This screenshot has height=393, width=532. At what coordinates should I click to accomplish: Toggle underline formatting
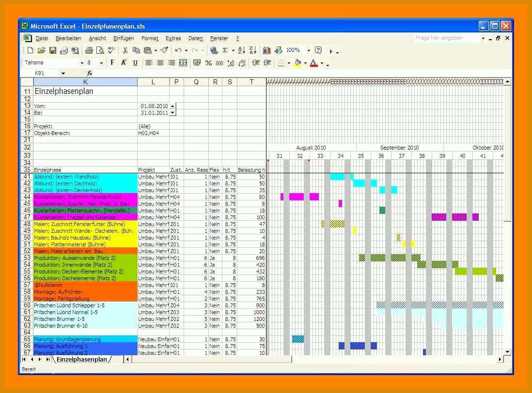pos(135,63)
